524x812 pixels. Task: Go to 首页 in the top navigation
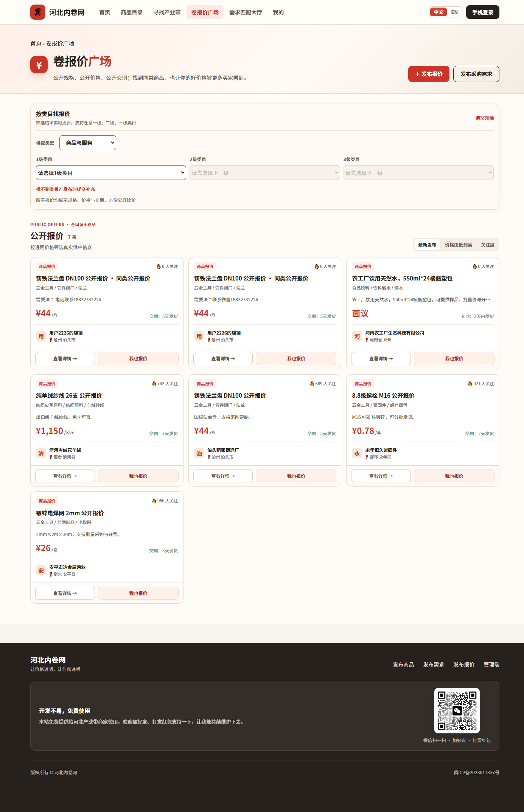pyautogui.click(x=104, y=12)
